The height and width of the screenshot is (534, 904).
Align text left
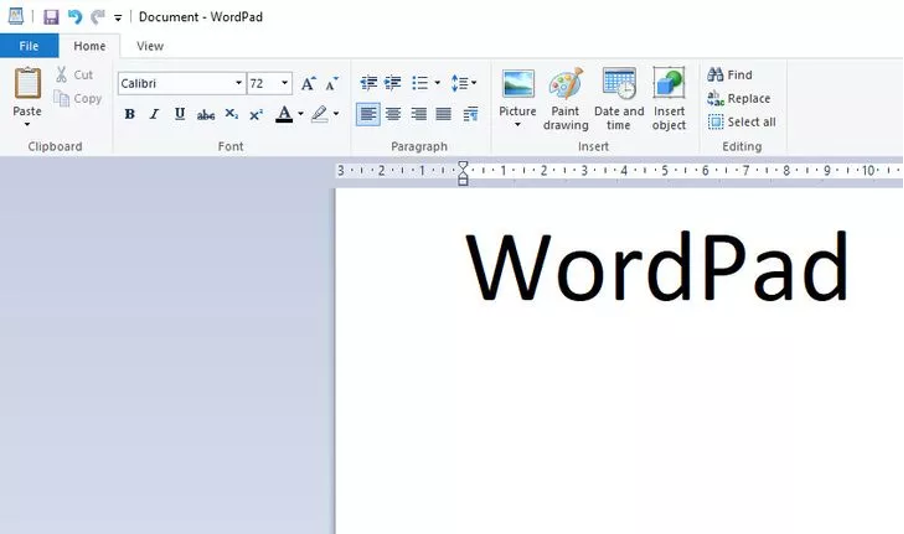click(368, 114)
